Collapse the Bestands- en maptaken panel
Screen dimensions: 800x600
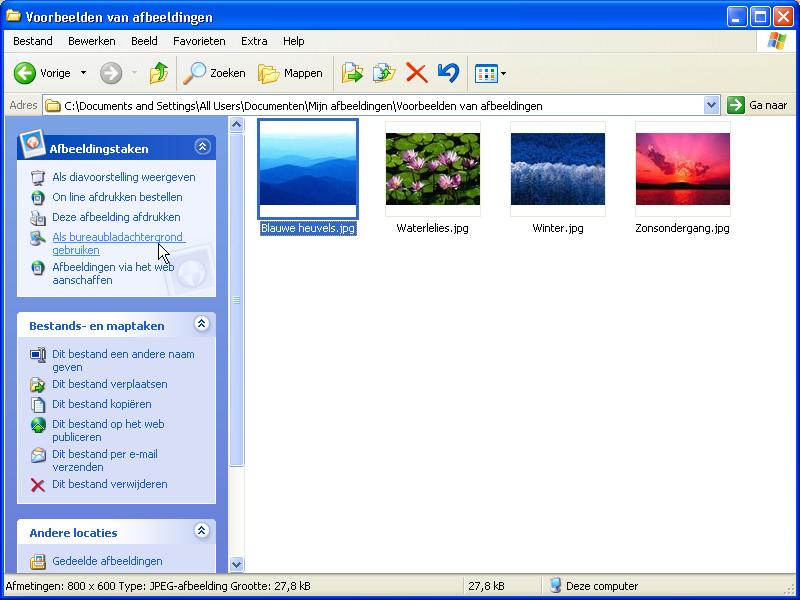tap(203, 325)
